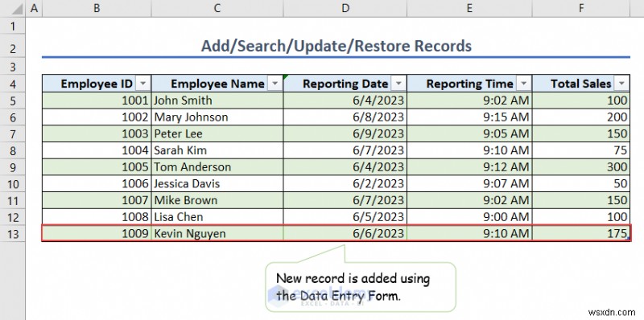644x320 pixels.
Task: Select the 6/9/2023 date cell
Action: click(x=345, y=133)
